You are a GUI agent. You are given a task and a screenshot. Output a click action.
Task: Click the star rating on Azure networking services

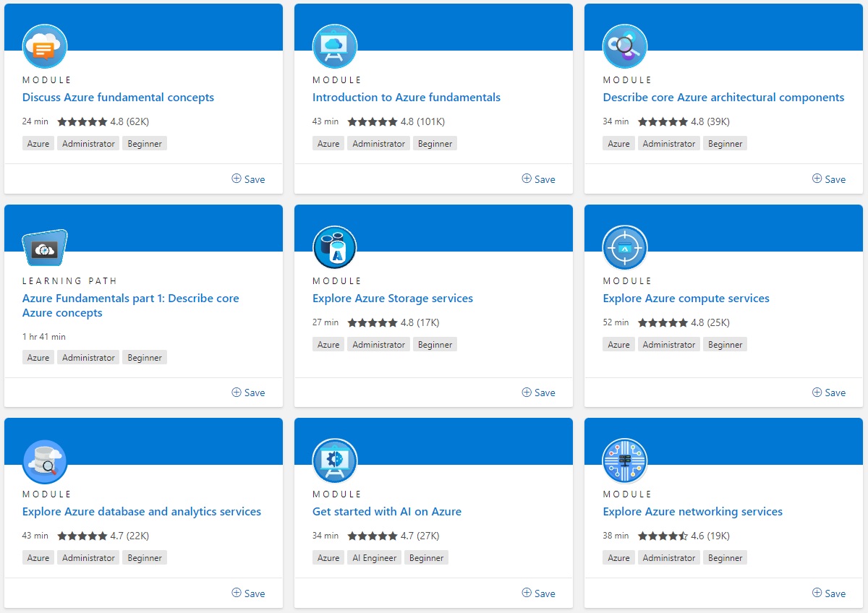tap(663, 536)
